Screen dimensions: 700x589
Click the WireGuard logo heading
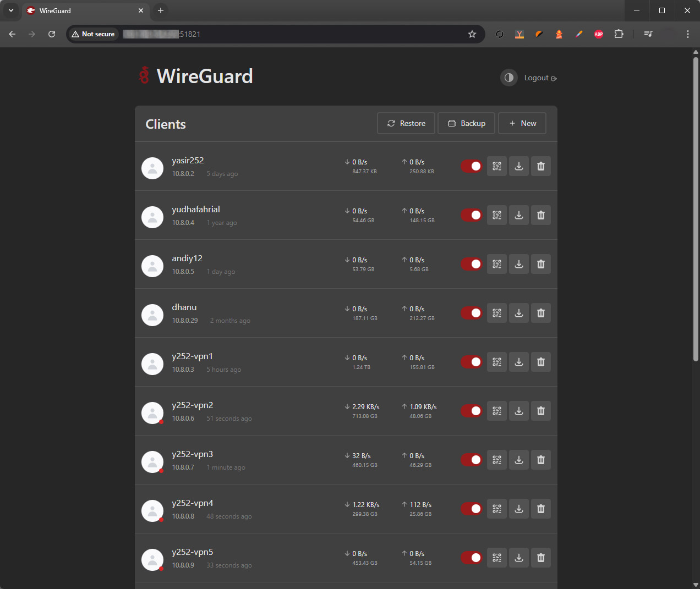click(x=196, y=76)
